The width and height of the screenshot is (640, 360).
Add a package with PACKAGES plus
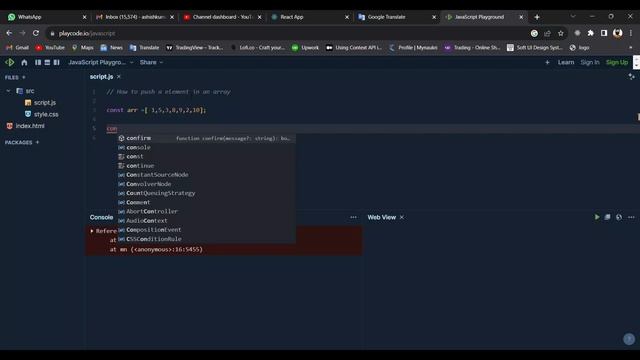[37, 142]
